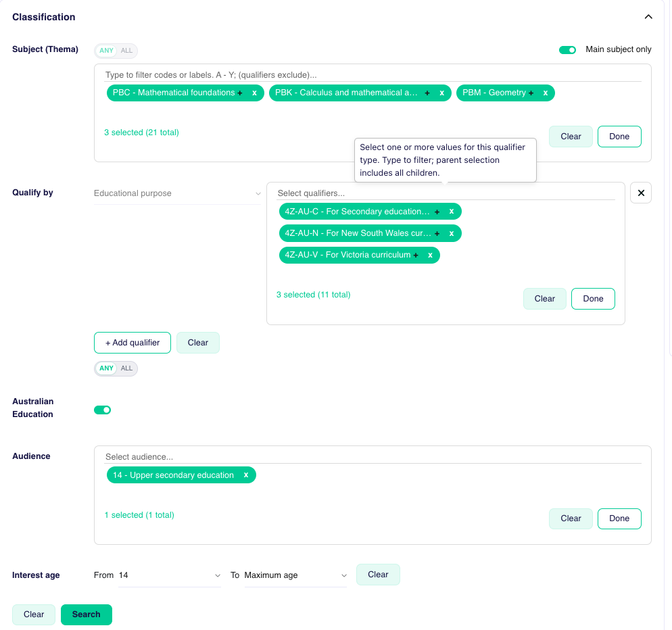Toggle Main subject only switch

[567, 50]
